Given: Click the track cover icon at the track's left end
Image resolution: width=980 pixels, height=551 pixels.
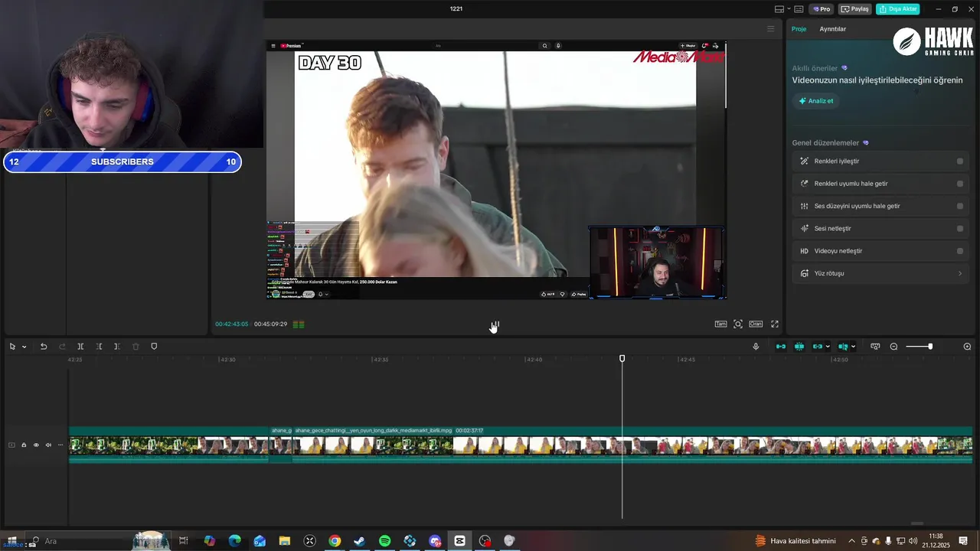Looking at the screenshot, I should point(11,445).
